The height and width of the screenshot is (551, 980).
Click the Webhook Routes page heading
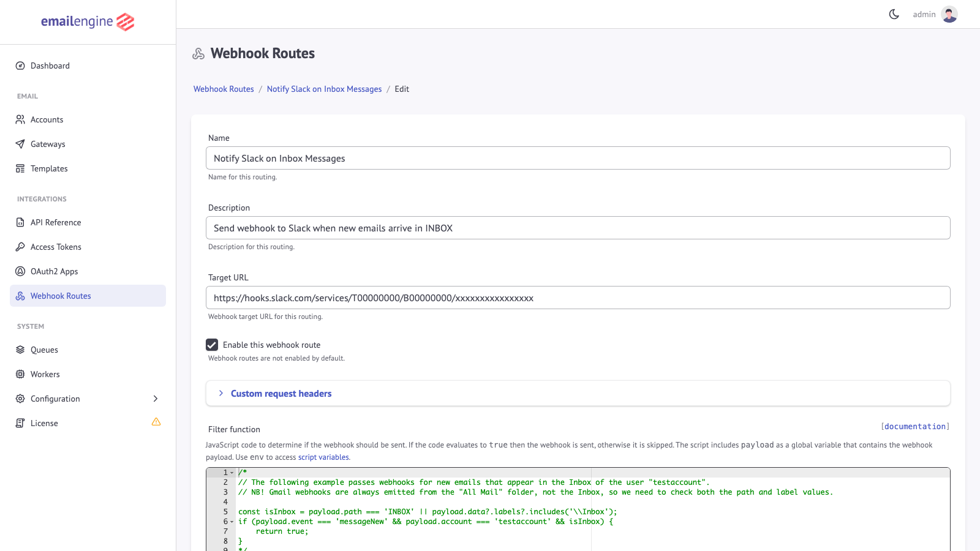click(x=263, y=53)
